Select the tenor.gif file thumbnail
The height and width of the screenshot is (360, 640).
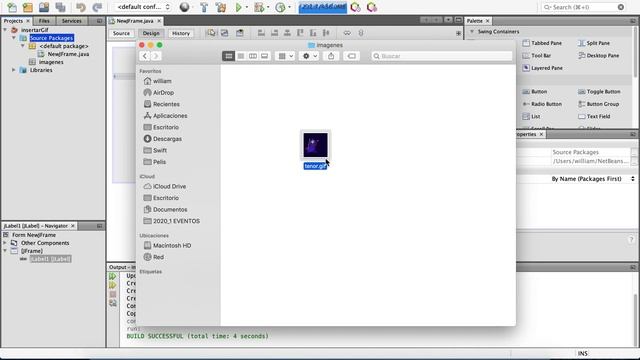(316, 145)
